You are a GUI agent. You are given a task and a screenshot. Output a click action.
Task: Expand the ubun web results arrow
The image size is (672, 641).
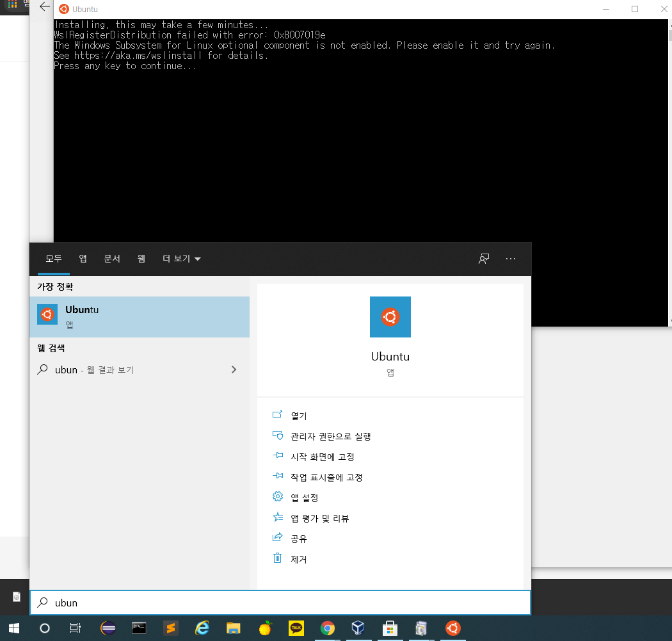(234, 369)
